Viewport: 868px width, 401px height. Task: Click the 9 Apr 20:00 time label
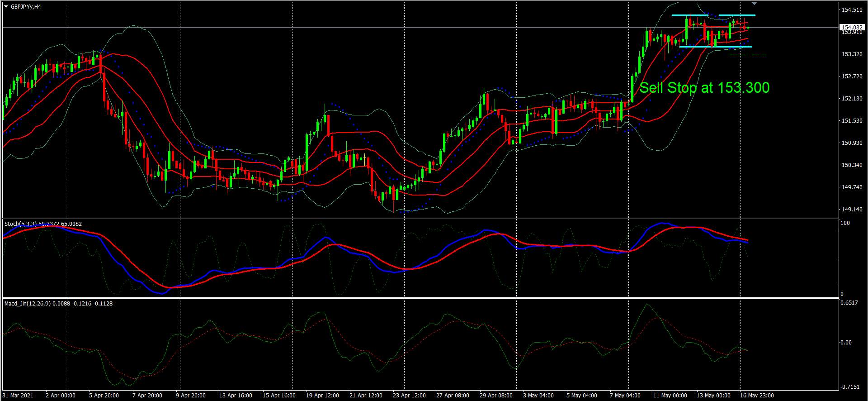[x=191, y=396]
